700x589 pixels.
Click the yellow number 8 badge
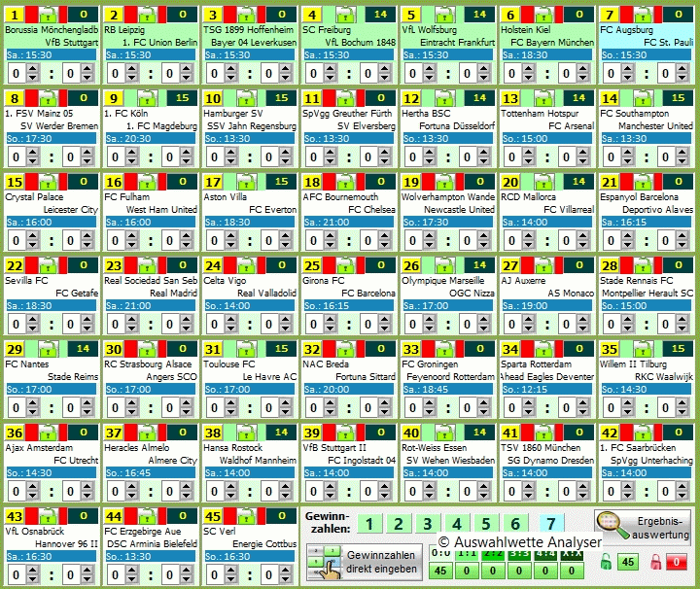coord(15,98)
